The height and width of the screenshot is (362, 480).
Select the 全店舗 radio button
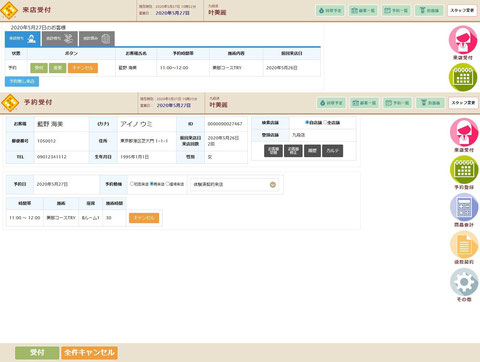coord(325,123)
